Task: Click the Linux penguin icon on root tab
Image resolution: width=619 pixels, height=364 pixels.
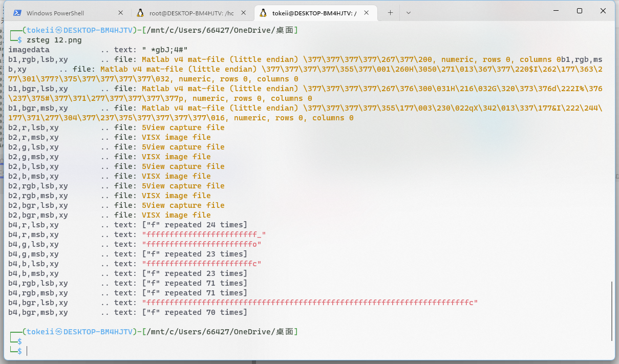Action: (x=140, y=13)
